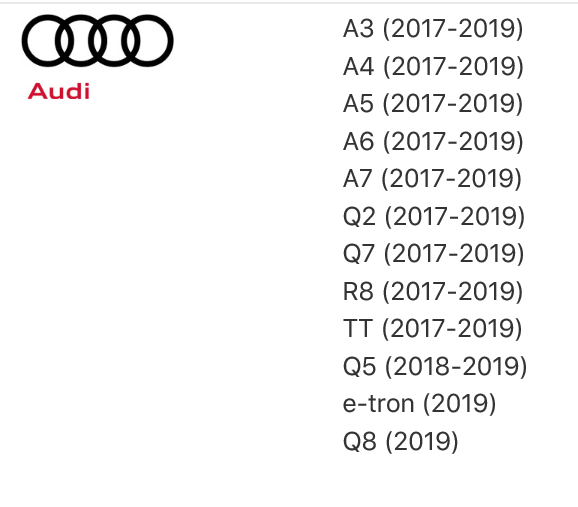Select the Q8 (2019) entry
Screen dimensions: 578x507
coord(401,441)
